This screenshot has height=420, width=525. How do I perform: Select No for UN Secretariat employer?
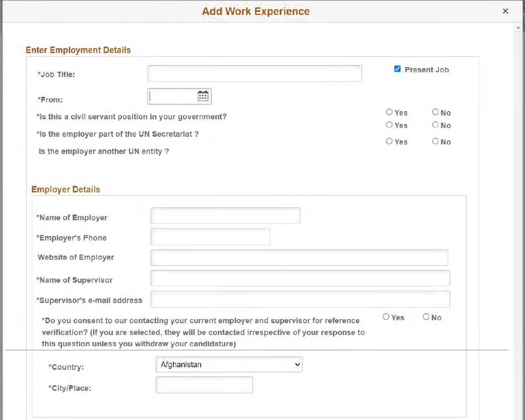tap(435, 124)
